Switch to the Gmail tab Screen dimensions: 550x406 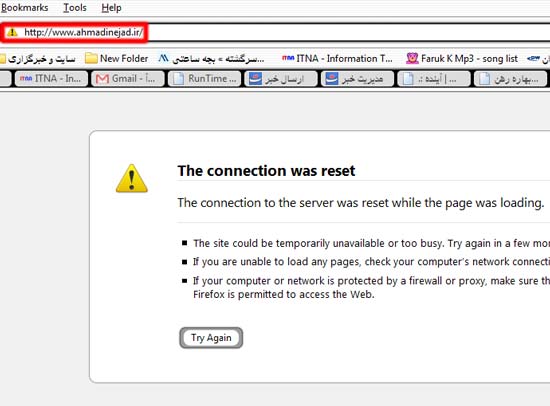click(128, 79)
